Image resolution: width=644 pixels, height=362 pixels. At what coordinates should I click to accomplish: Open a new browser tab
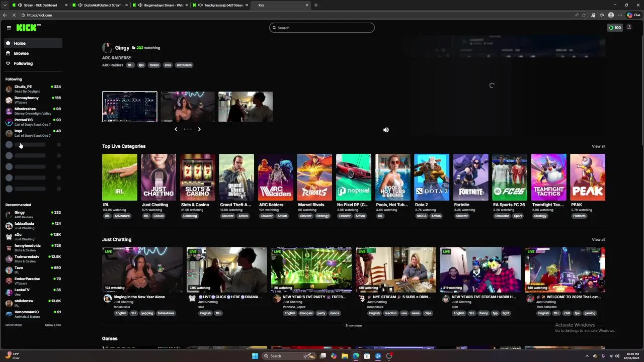pos(316,5)
